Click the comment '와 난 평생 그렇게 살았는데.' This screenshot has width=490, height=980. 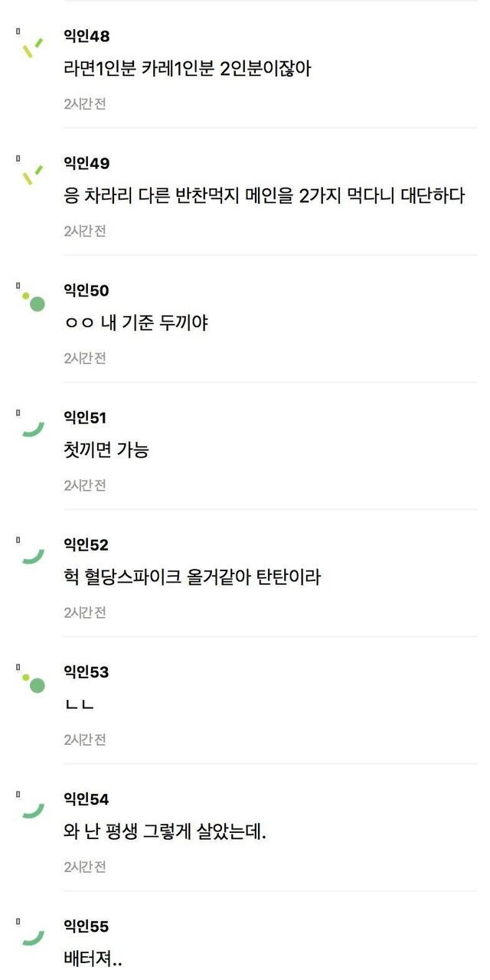pyautogui.click(x=165, y=831)
